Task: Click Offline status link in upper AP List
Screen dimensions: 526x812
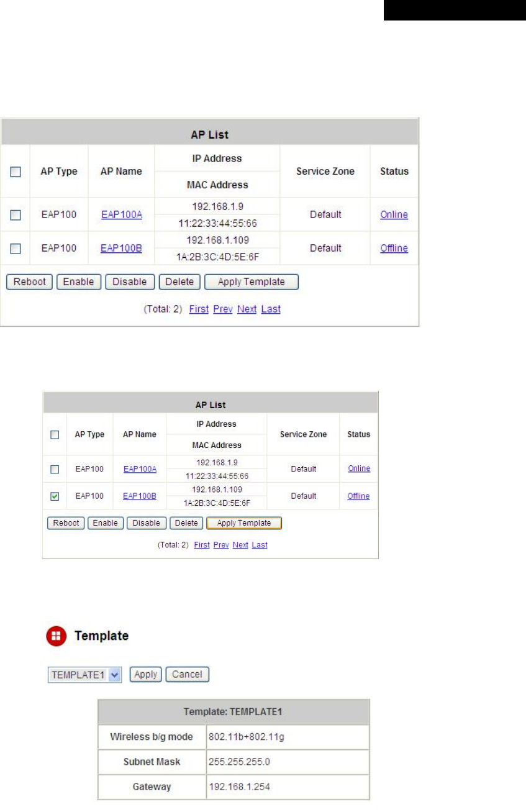Action: tap(394, 249)
